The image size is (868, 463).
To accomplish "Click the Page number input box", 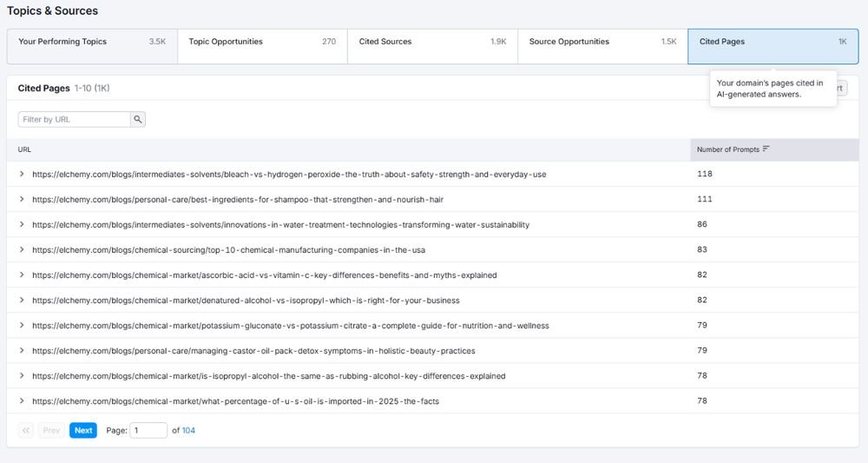I will pos(148,430).
